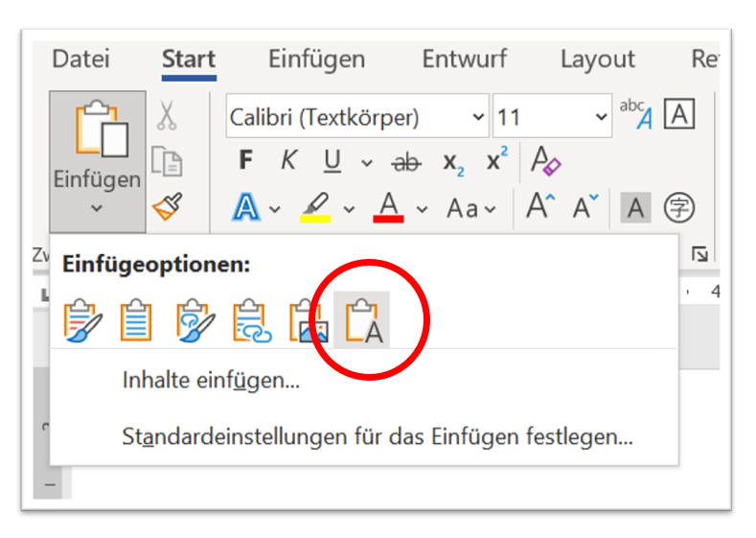Open the Layout ribbon tab
The image size is (756, 538).
tap(597, 59)
